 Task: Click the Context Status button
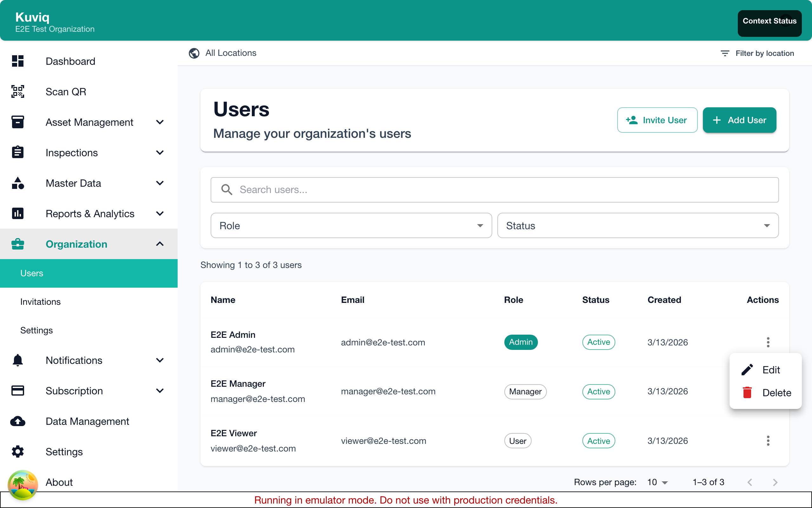point(769,23)
